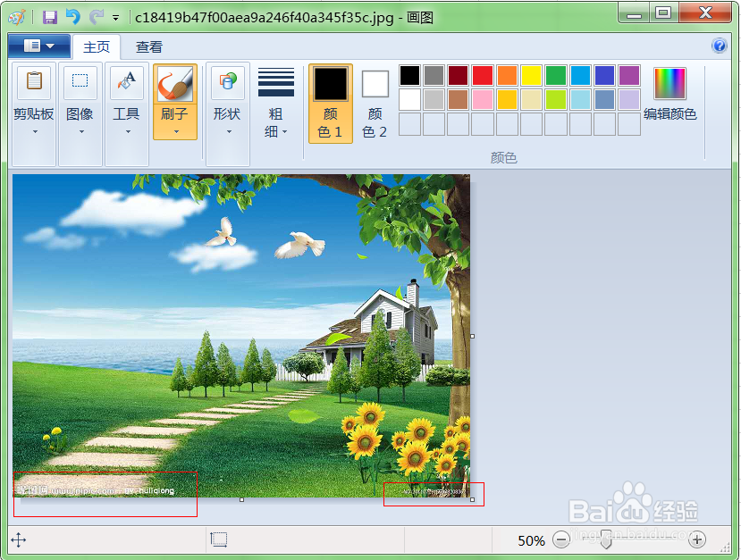
Task: Click the 剪贴板 clipboard icon
Action: (34, 81)
